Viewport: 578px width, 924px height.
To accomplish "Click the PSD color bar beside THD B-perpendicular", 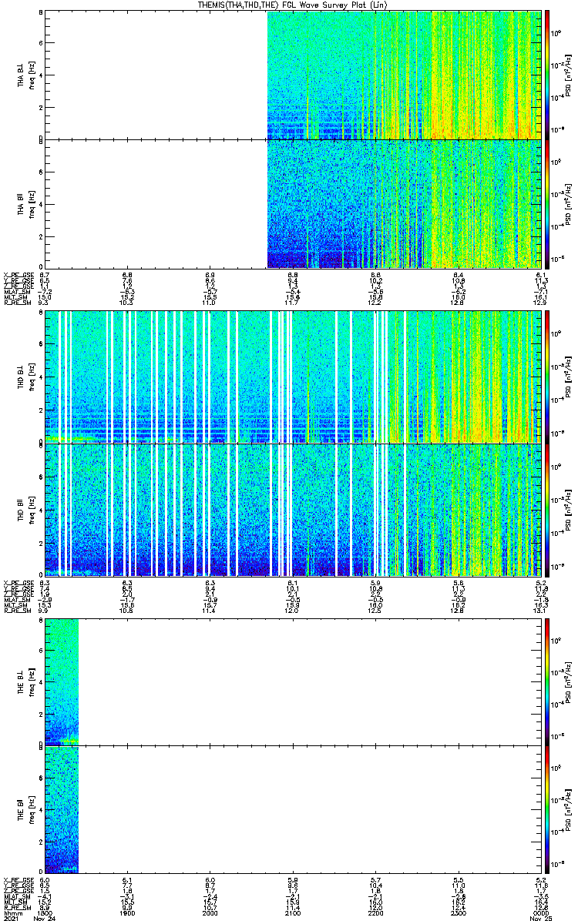I will click(547, 377).
